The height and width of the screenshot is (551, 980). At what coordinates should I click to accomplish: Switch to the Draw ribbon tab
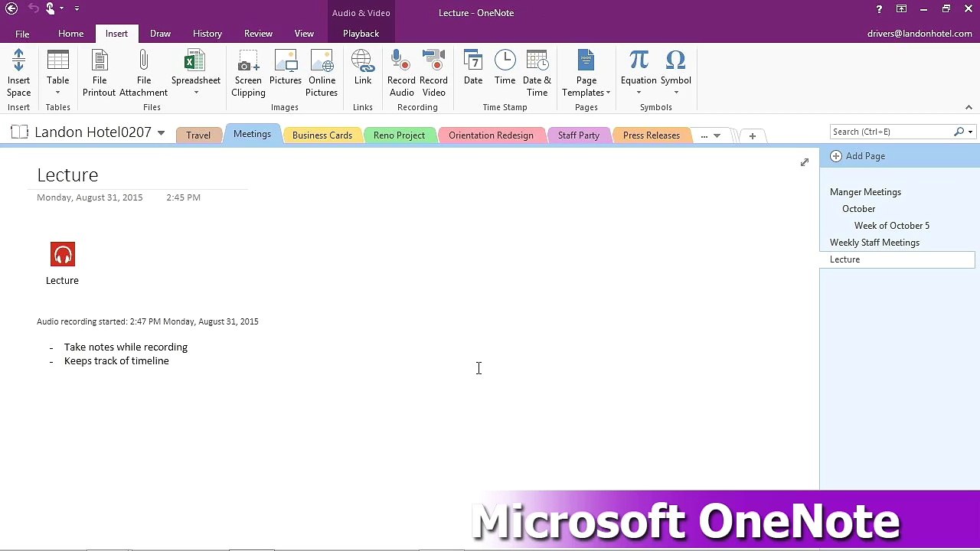tap(160, 34)
